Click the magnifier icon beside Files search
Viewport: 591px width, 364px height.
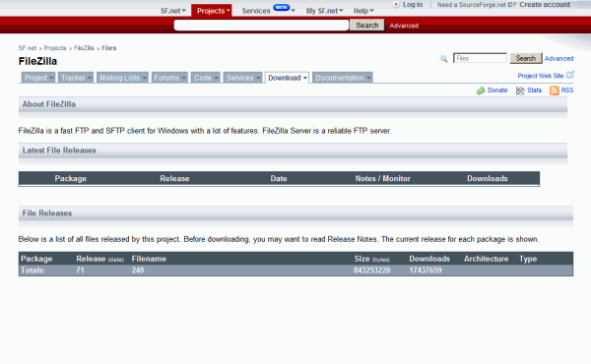pyautogui.click(x=443, y=59)
